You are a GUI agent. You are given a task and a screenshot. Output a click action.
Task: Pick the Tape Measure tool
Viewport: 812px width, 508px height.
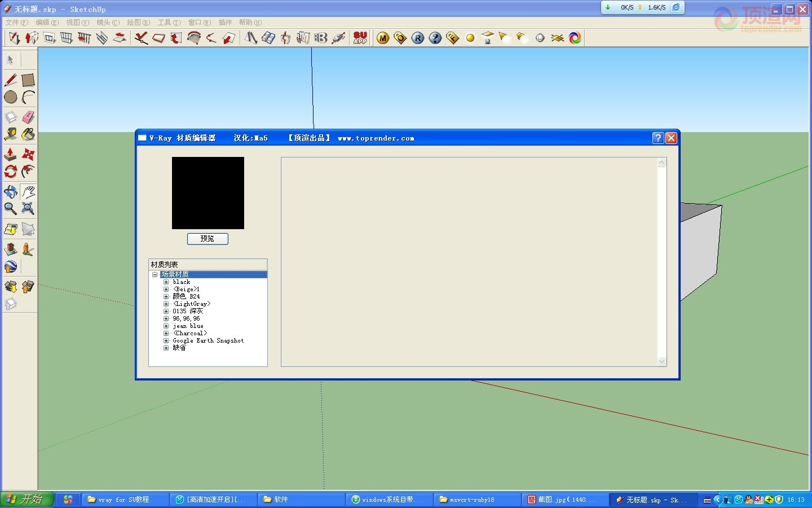pos(11,134)
